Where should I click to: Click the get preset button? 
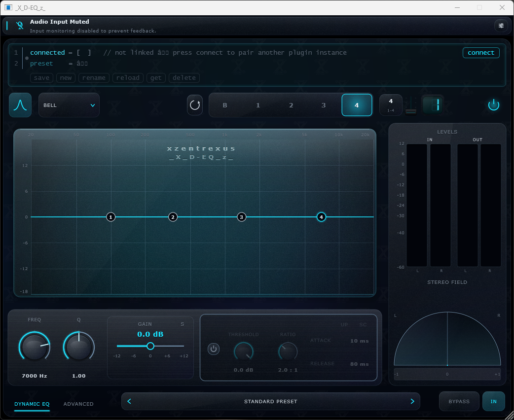[156, 78]
